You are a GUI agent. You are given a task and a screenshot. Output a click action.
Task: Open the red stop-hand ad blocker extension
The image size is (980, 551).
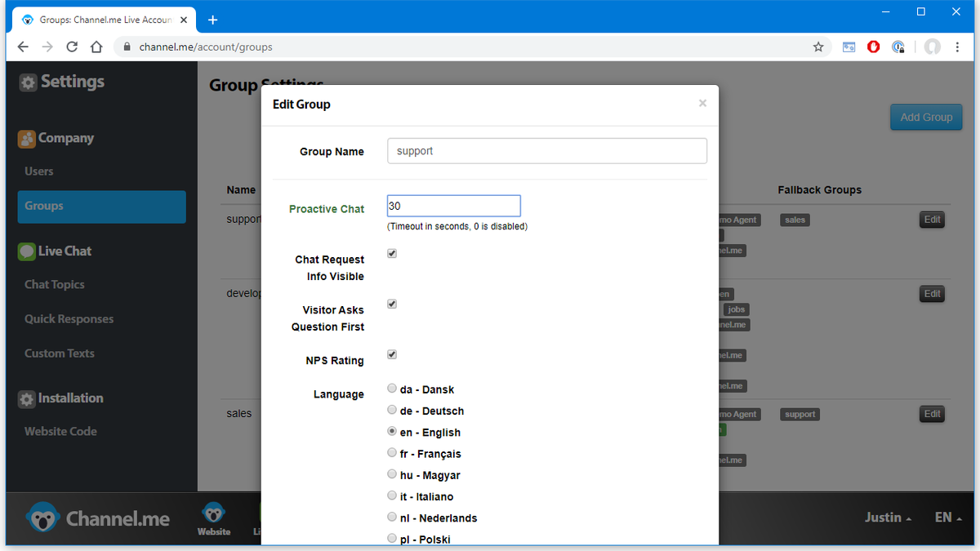[874, 47]
